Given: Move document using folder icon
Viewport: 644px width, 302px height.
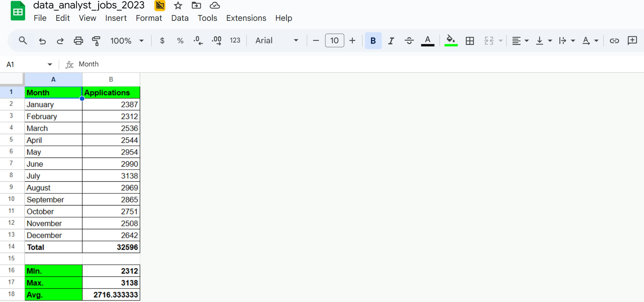Looking at the screenshot, I should click(x=196, y=5).
